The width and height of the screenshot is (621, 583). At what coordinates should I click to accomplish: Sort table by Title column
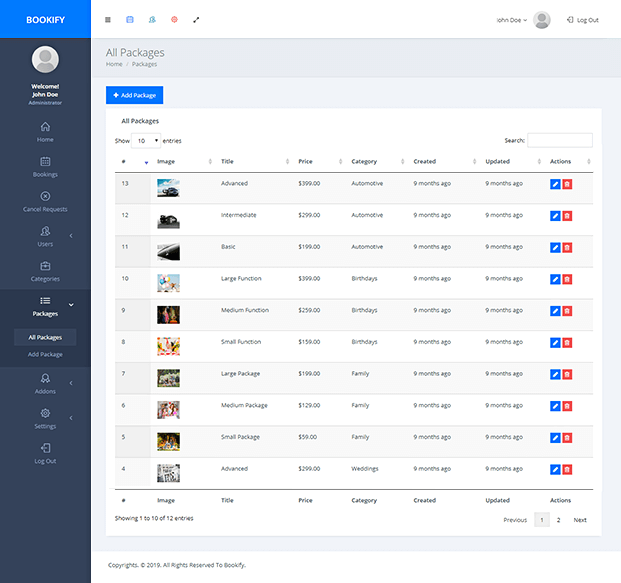(x=255, y=162)
